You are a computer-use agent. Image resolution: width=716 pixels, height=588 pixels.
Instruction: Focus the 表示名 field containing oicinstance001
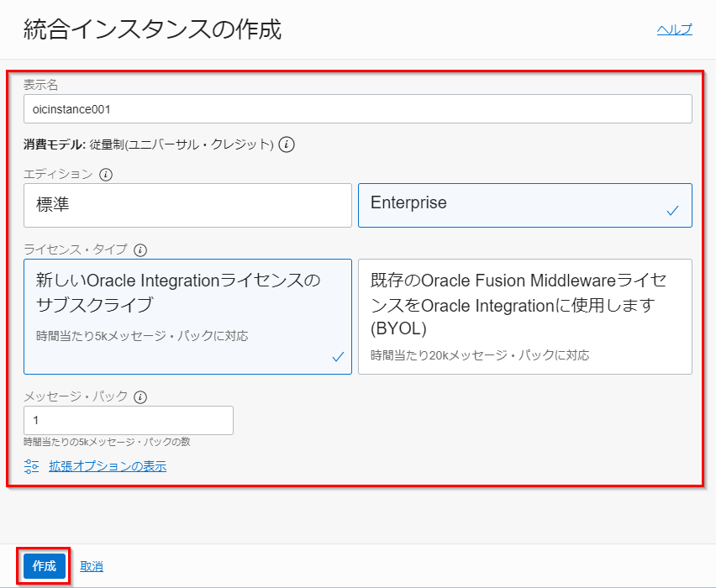point(357,109)
